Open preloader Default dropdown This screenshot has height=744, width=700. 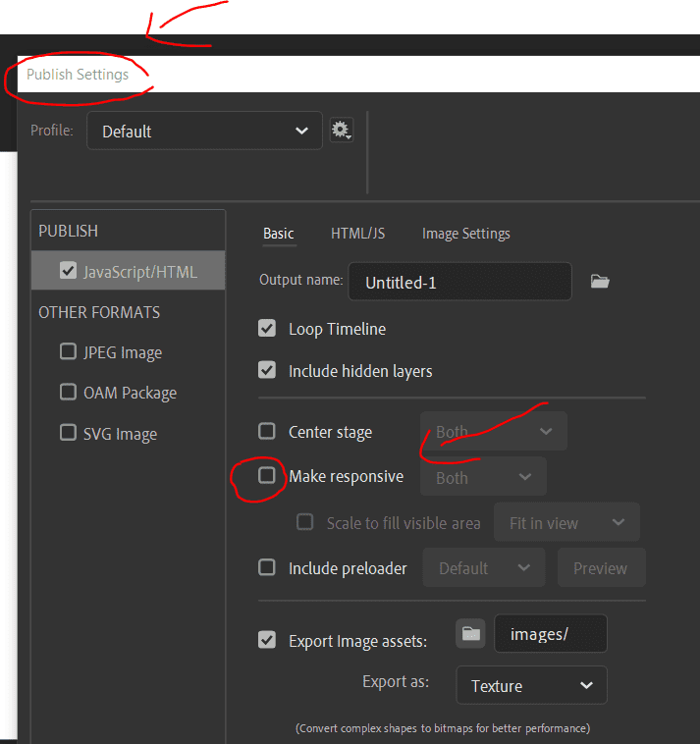click(484, 567)
